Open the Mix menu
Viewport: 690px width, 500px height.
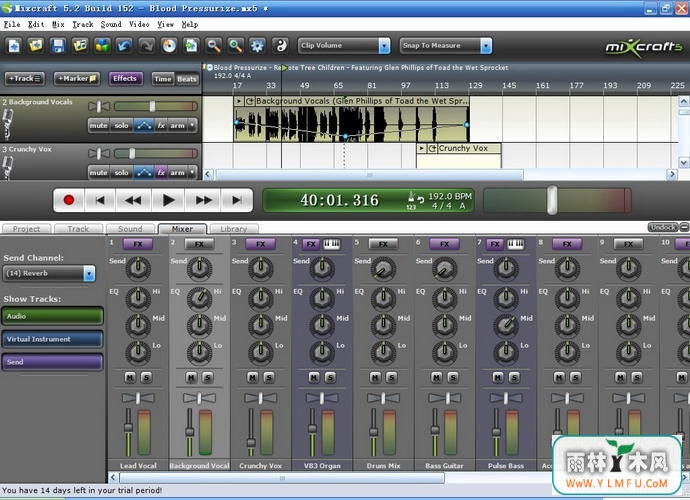[58, 24]
